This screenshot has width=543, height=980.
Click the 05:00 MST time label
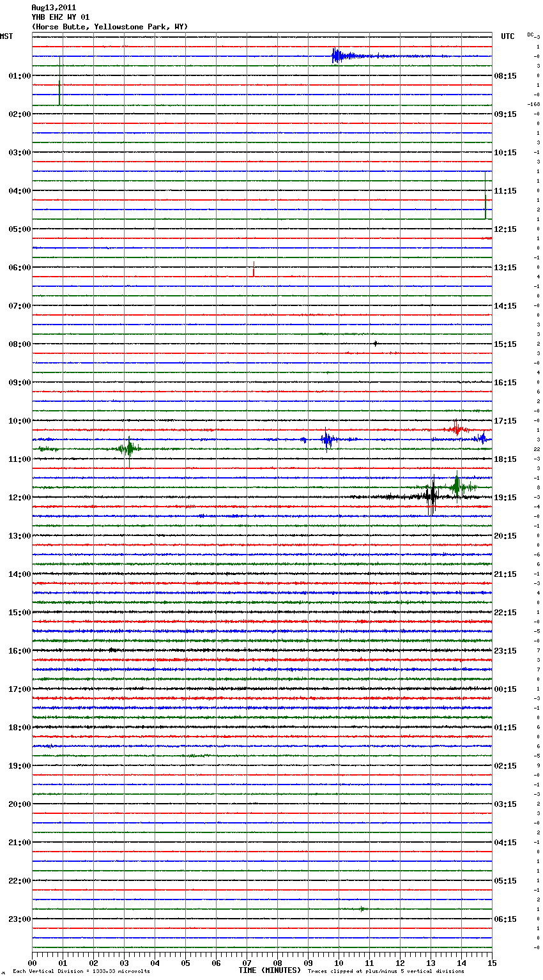click(20, 229)
